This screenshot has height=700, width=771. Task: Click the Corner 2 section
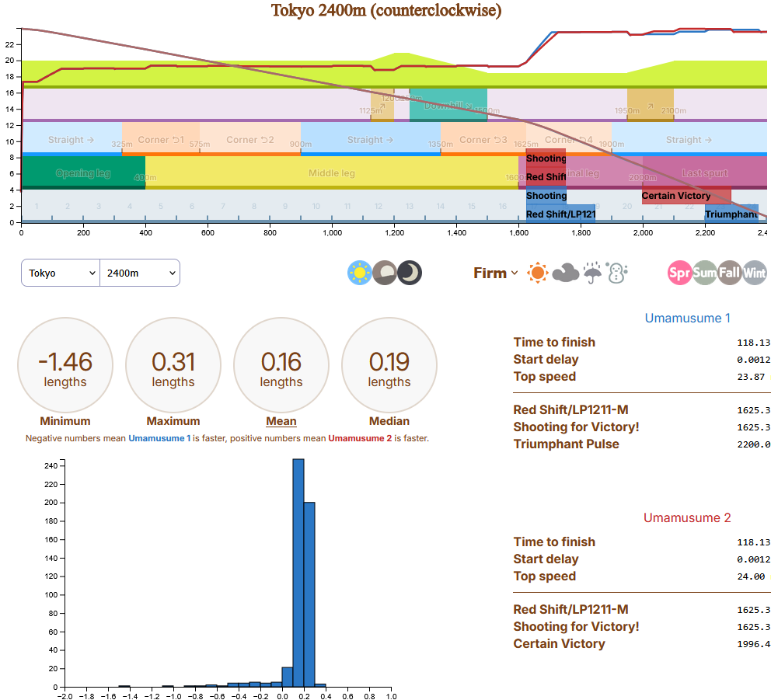[x=250, y=140]
